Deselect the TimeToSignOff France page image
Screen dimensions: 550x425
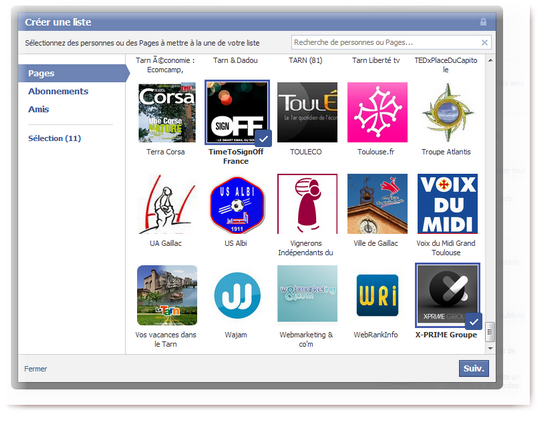[237, 113]
